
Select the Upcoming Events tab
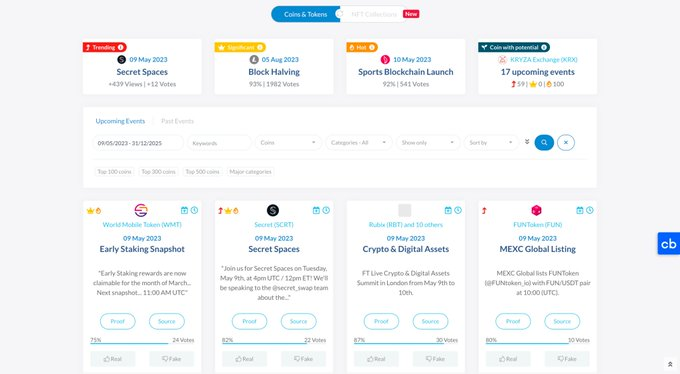click(120, 121)
